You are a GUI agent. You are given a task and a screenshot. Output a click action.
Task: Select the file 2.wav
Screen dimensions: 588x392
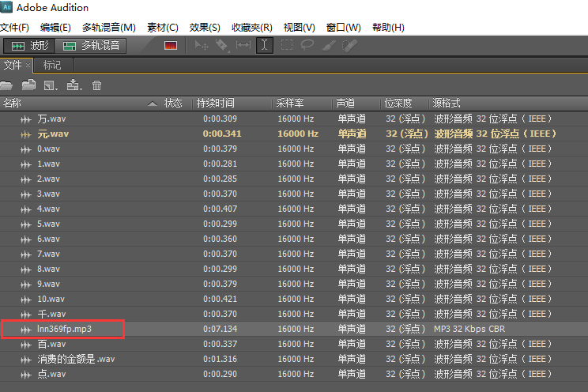pyautogui.click(x=294, y=179)
